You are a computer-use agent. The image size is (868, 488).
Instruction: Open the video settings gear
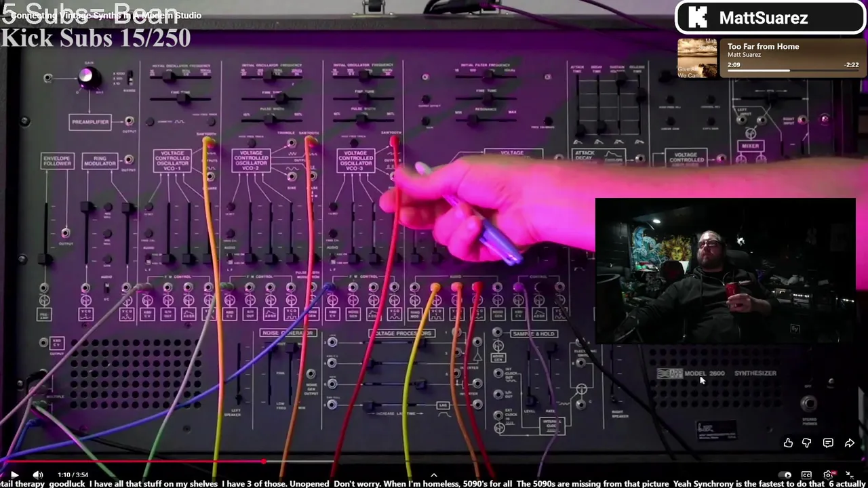point(828,475)
